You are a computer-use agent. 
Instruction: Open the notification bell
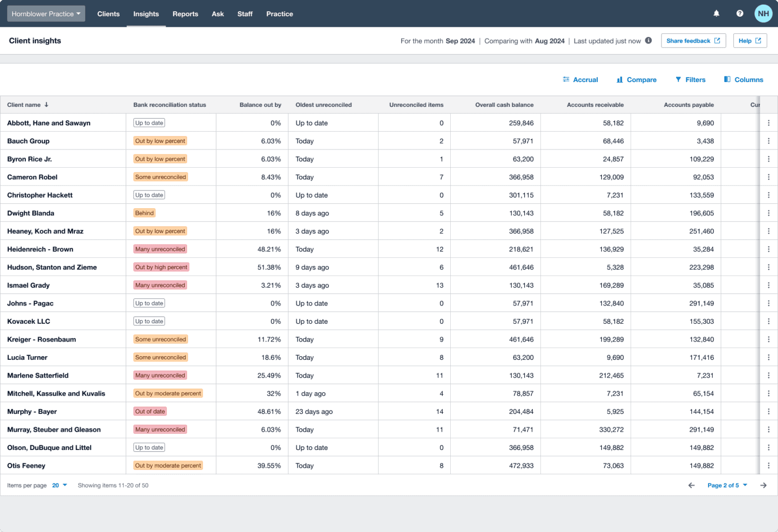click(x=716, y=13)
